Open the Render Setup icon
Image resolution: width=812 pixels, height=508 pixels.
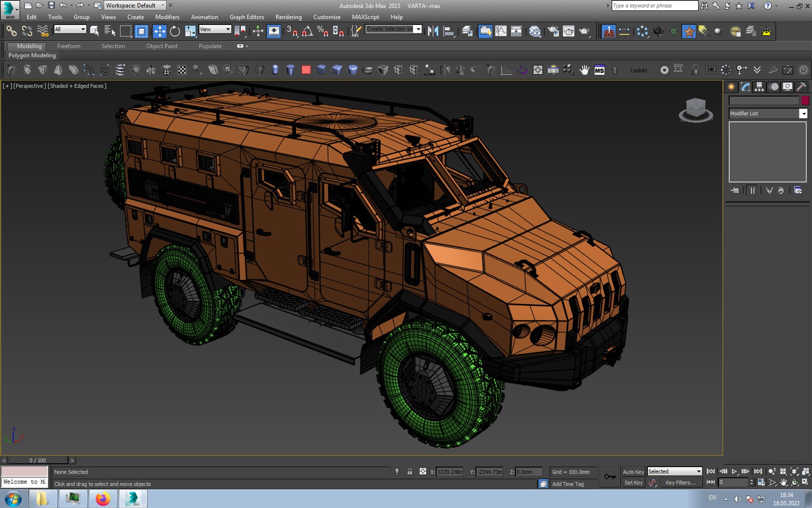553,31
